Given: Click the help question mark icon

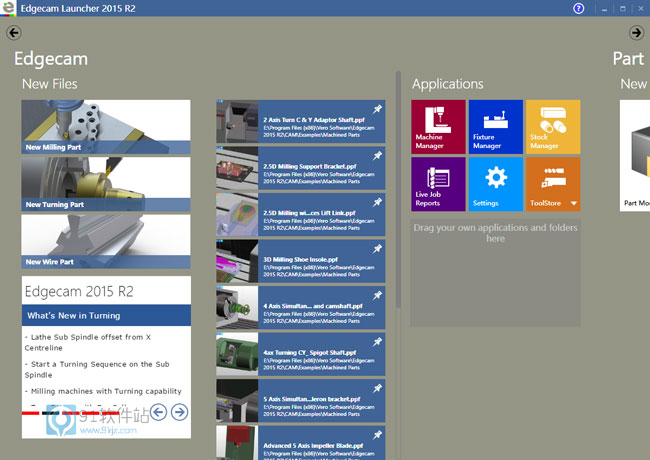Looking at the screenshot, I should pos(578,8).
